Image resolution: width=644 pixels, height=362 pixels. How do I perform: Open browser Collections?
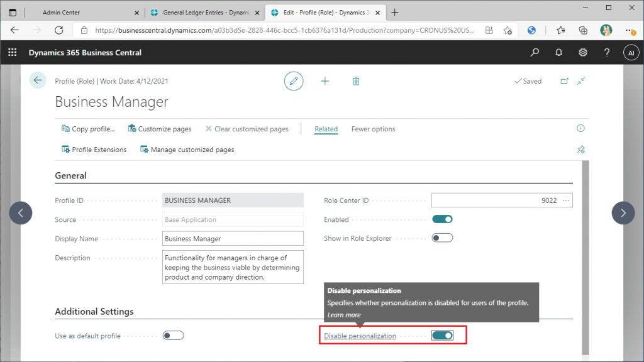pyautogui.click(x=583, y=30)
